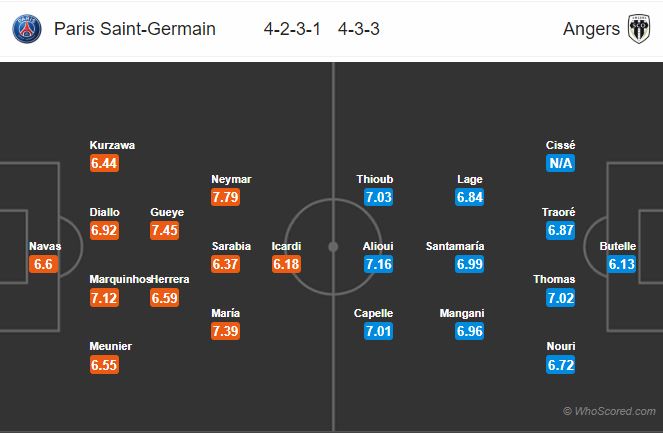Select Icardi's 6.18 rating badge
The width and height of the screenshot is (663, 433).
tap(286, 264)
